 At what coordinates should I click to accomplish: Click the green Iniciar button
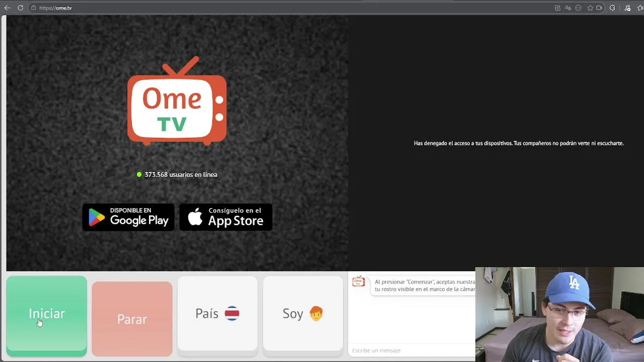coord(46,316)
